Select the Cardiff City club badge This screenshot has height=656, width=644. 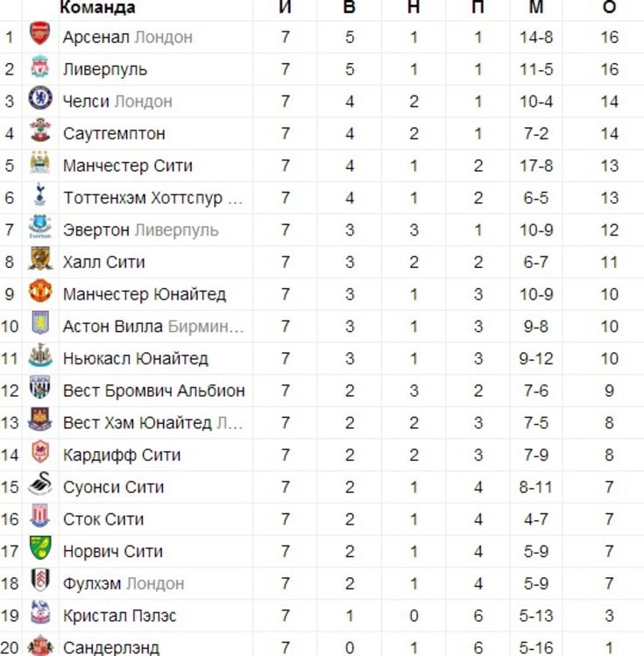pos(40,451)
